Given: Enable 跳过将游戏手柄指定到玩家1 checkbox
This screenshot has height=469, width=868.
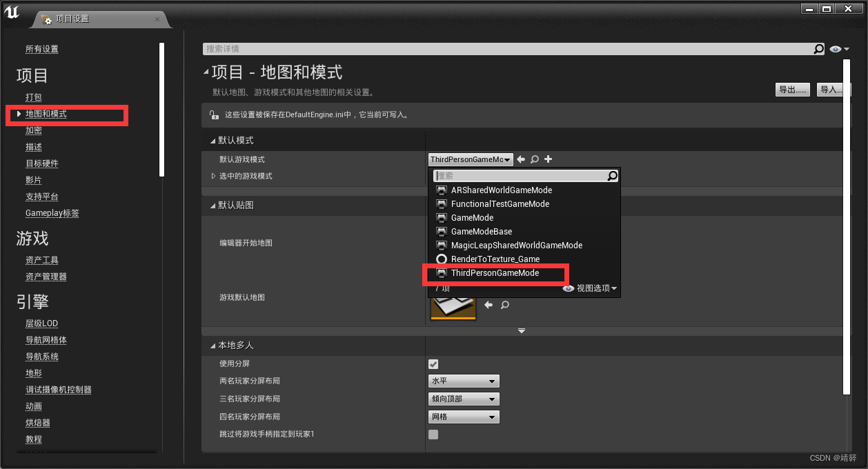Looking at the screenshot, I should point(433,435).
